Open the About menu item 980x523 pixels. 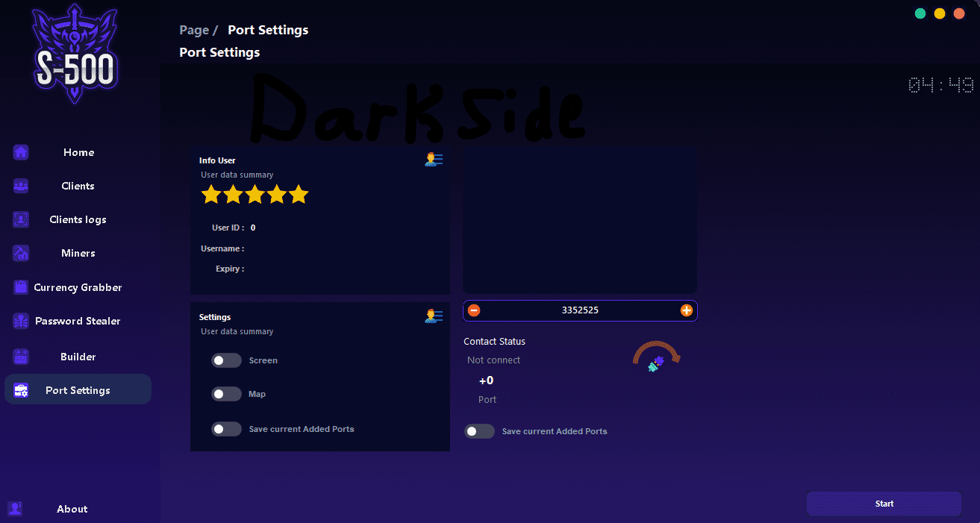click(72, 509)
